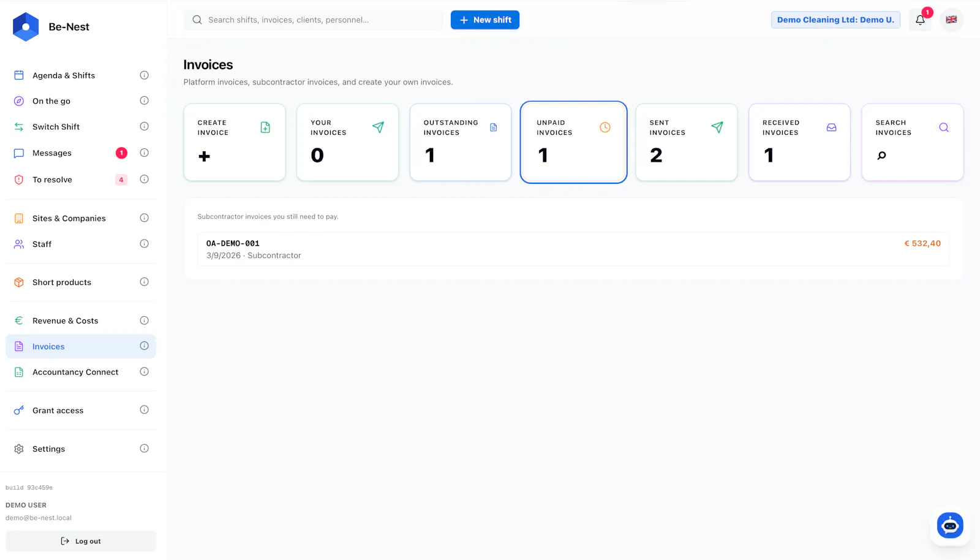Click info icon next to On the go

pyautogui.click(x=144, y=100)
